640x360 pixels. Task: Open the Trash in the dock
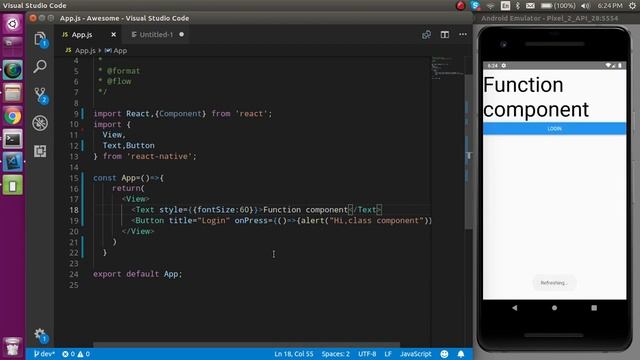[13, 347]
